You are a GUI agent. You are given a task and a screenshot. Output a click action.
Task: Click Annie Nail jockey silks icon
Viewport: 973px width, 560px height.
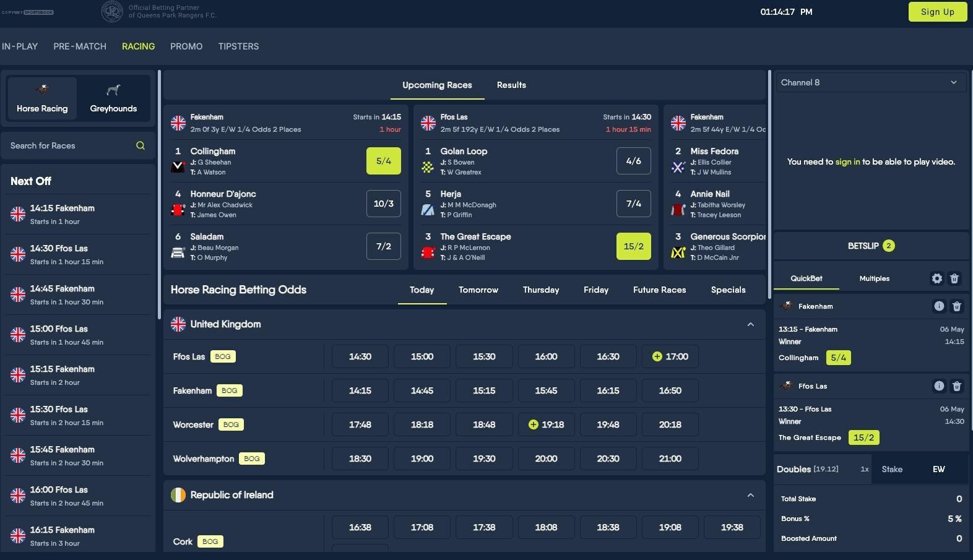pyautogui.click(x=678, y=209)
